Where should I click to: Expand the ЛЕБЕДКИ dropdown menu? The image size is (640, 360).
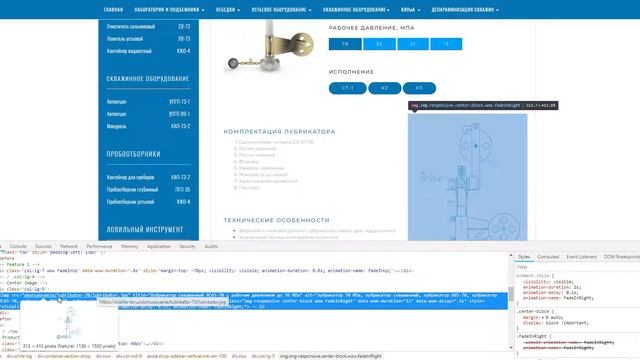pyautogui.click(x=228, y=10)
